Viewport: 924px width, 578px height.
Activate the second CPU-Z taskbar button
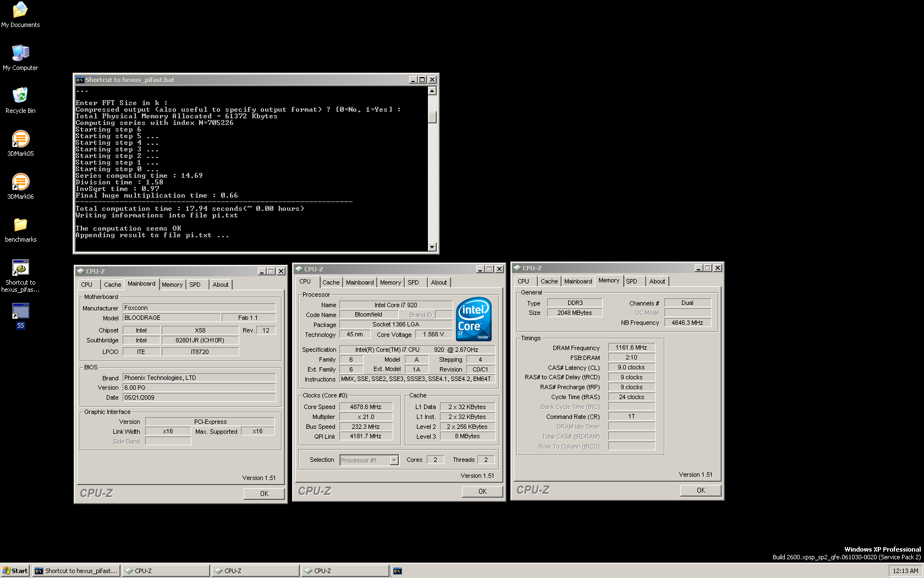click(255, 571)
